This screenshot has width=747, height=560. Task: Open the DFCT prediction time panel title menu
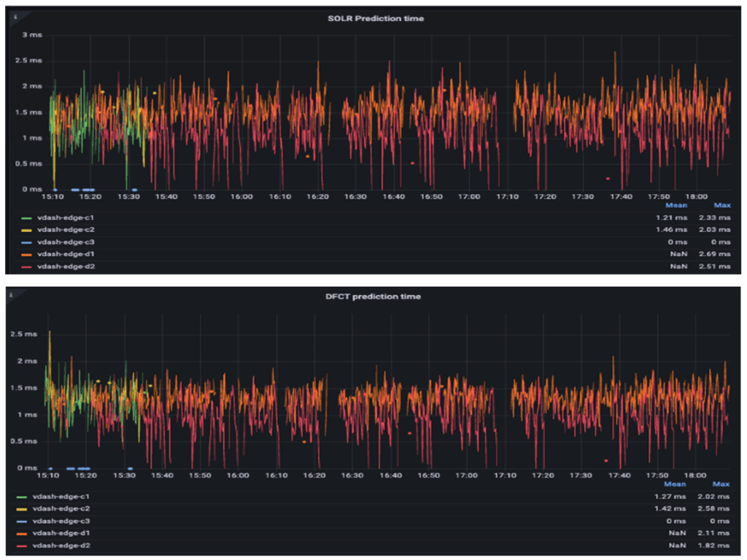(x=373, y=297)
